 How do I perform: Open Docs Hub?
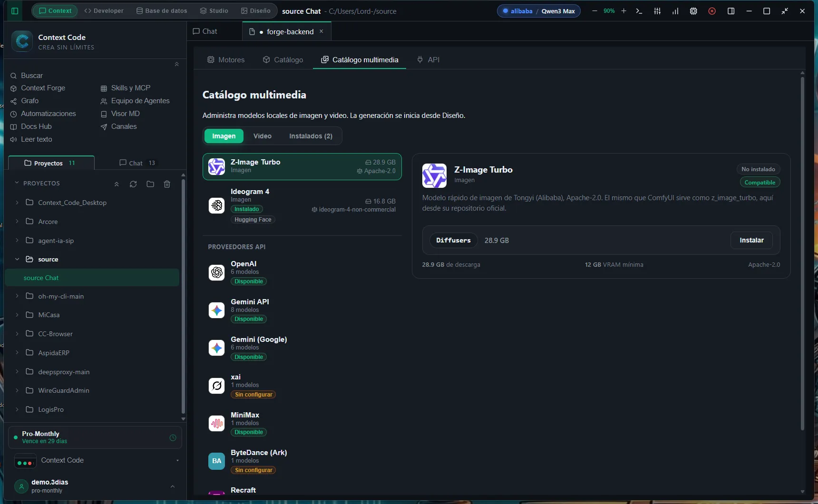(x=31, y=126)
